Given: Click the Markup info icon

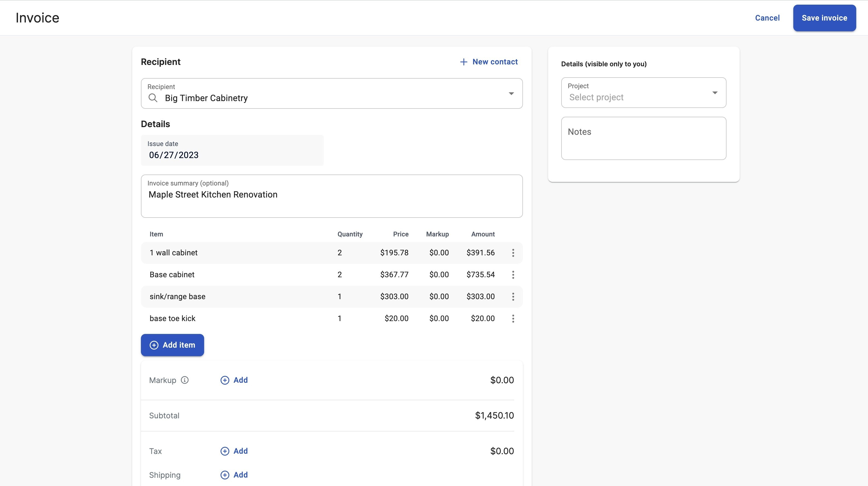Looking at the screenshot, I should [x=185, y=380].
